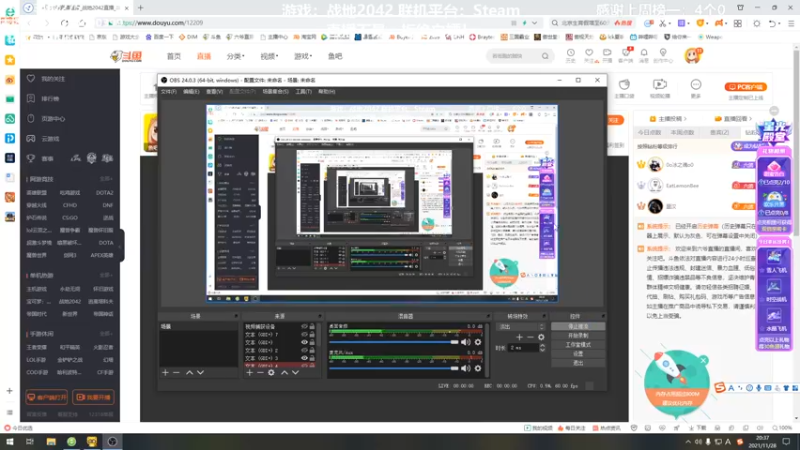Expand the 游戏 dropdown in Douyu nav

(303, 56)
